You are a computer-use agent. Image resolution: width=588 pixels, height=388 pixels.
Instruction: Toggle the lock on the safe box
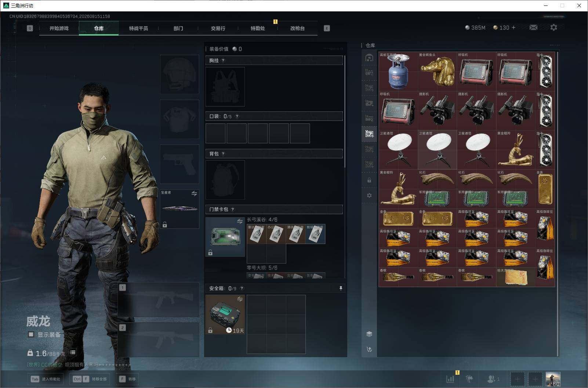(210, 331)
